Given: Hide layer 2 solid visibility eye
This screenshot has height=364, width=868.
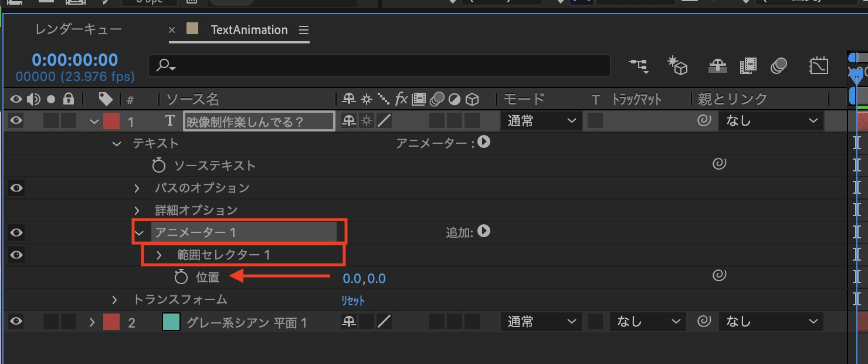Looking at the screenshot, I should click(x=16, y=322).
